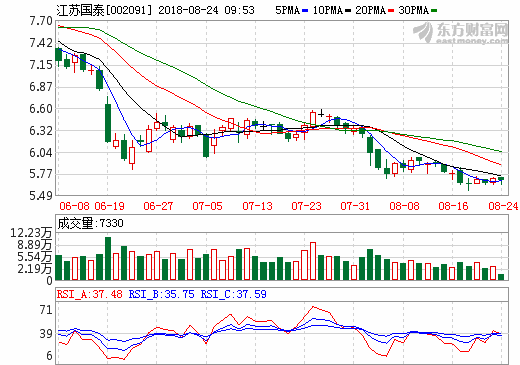Pick the blue 5PMA legend color marker
The height and width of the screenshot is (365, 520).
pos(305,11)
